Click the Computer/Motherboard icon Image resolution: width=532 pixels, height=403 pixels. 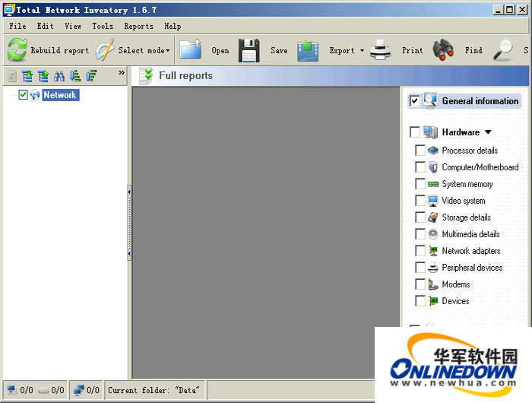coord(433,167)
